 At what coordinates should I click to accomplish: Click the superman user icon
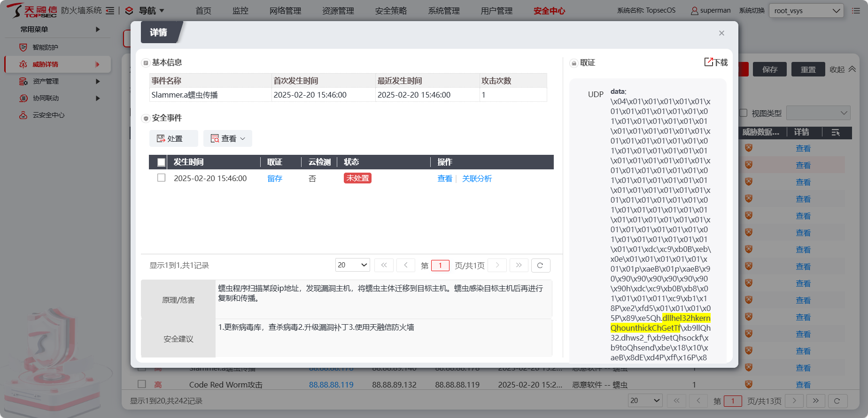click(x=694, y=11)
